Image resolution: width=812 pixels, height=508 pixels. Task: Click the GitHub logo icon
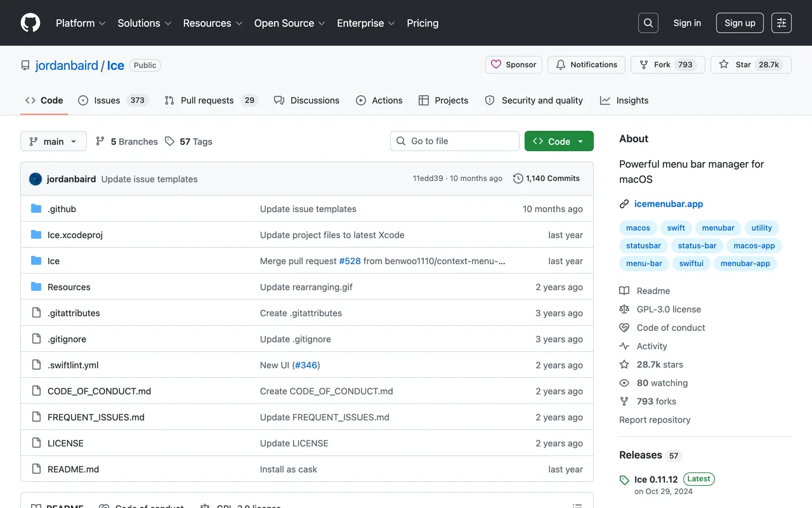click(30, 23)
